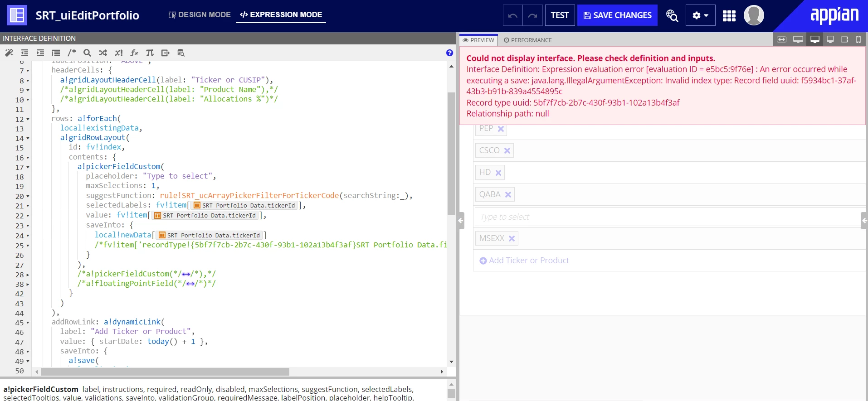Click the SRT_ucArrayPickerFilterForTickerCode rule reference
The image size is (868, 401).
[249, 196]
